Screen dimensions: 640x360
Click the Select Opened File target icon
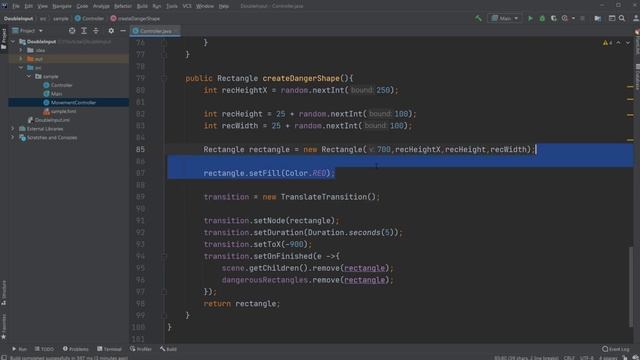[72, 31]
